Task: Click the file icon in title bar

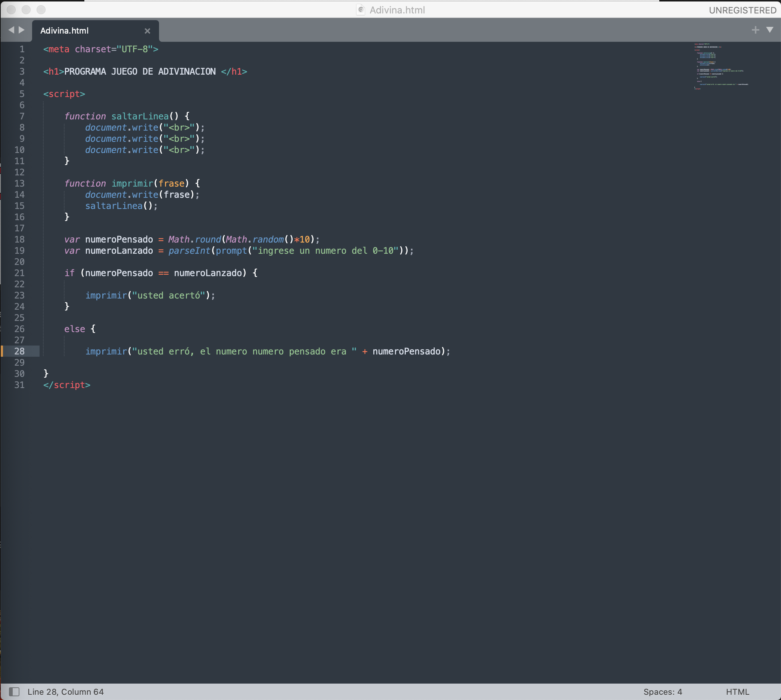Action: (361, 10)
